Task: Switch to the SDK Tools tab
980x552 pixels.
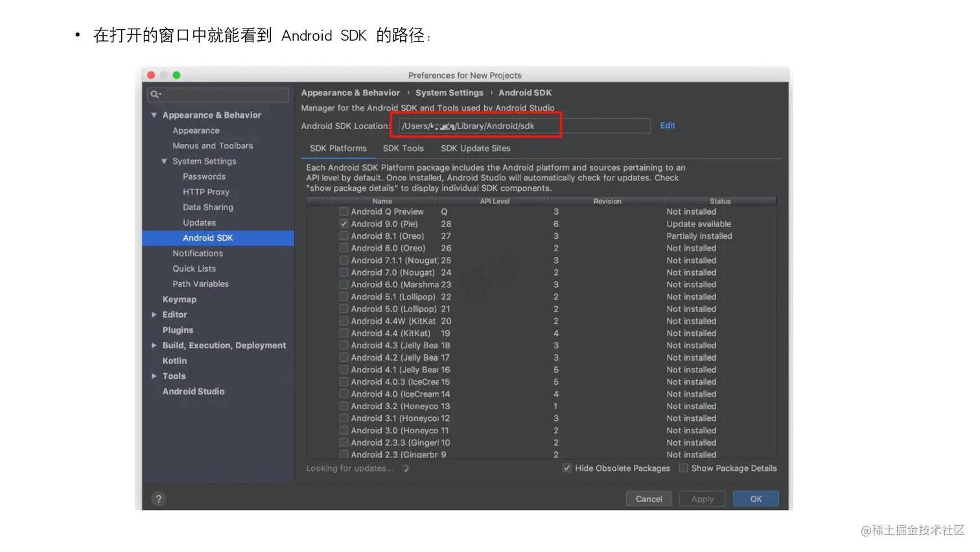Action: pos(403,148)
